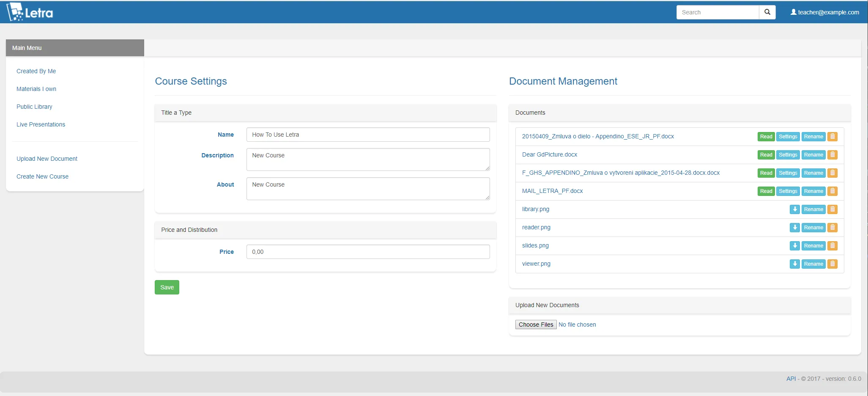Focus the Search input field

pos(717,12)
